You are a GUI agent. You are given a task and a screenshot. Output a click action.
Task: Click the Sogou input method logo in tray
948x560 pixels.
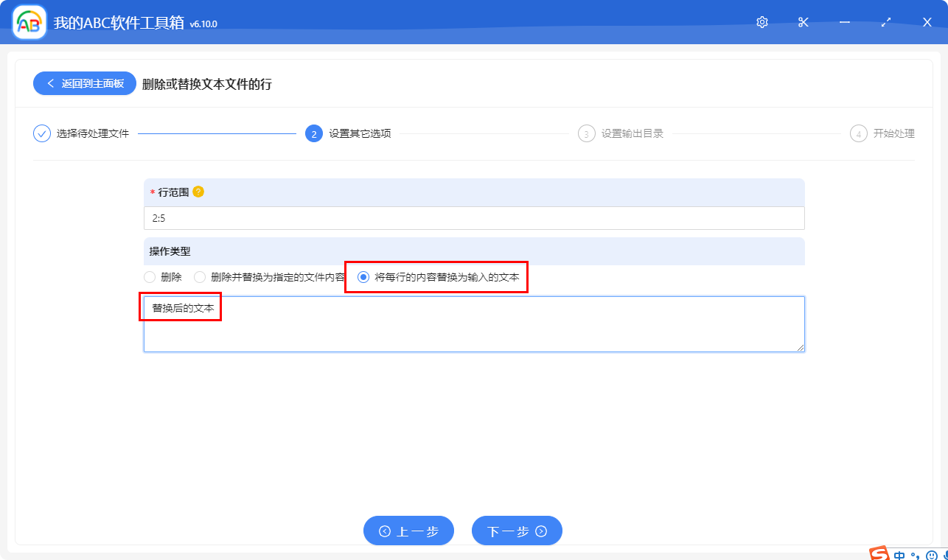pyautogui.click(x=879, y=555)
